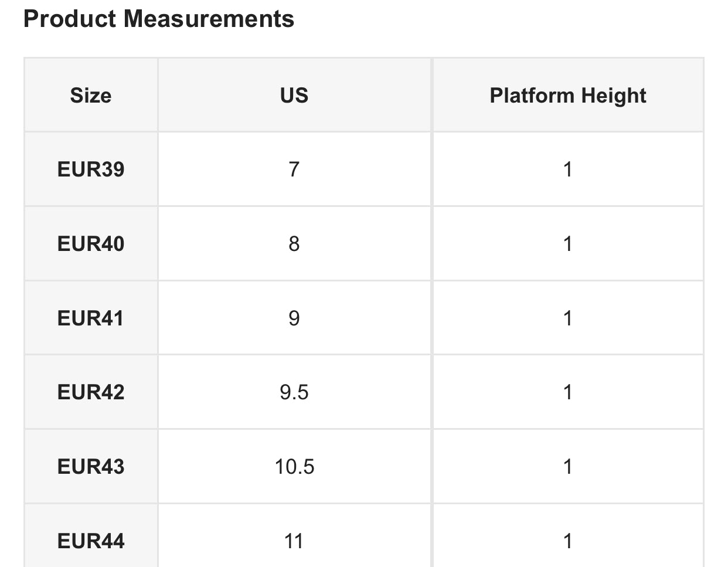Select the platform height cell for EUR43
This screenshot has width=728, height=567.
(x=567, y=467)
